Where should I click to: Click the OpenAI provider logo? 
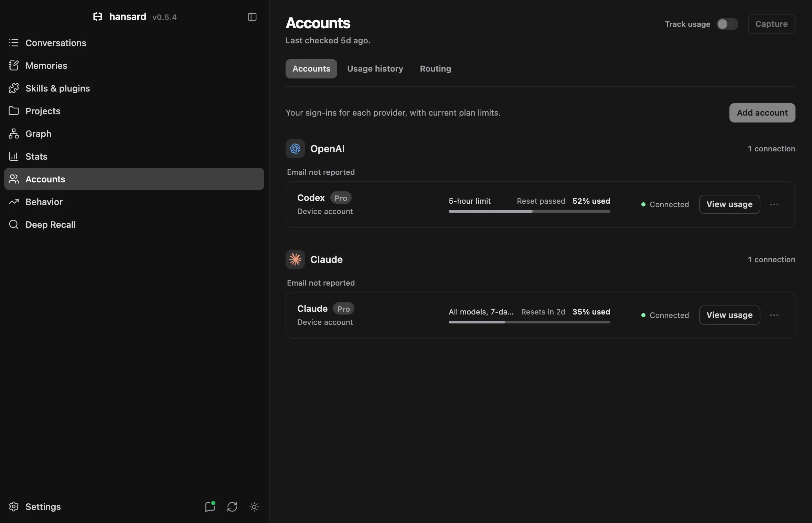tap(295, 149)
